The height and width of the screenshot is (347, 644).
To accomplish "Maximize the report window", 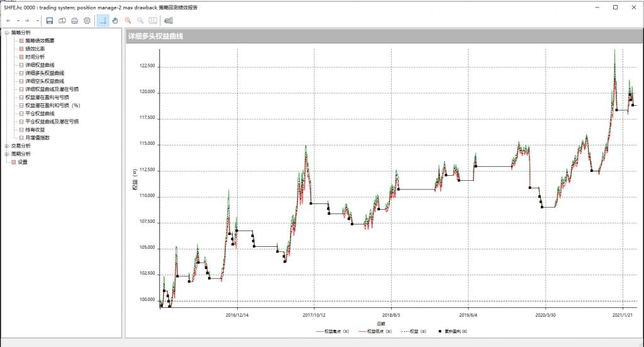I will tap(615, 8).
